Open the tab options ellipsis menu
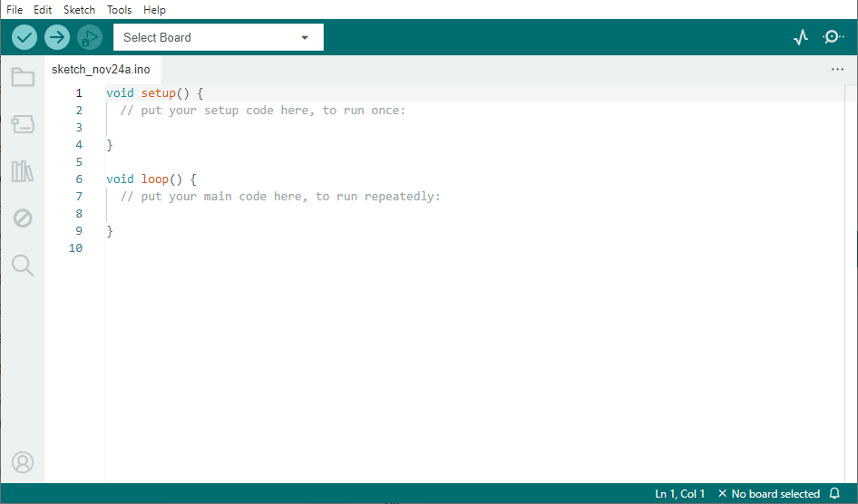 click(837, 70)
